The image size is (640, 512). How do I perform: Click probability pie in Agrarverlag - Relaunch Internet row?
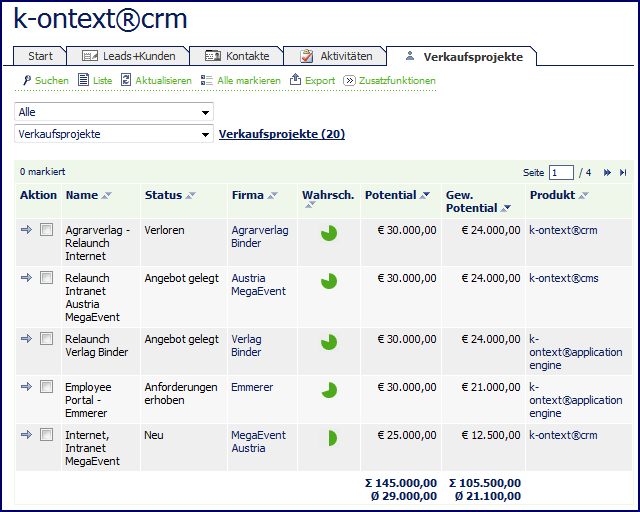point(329,233)
